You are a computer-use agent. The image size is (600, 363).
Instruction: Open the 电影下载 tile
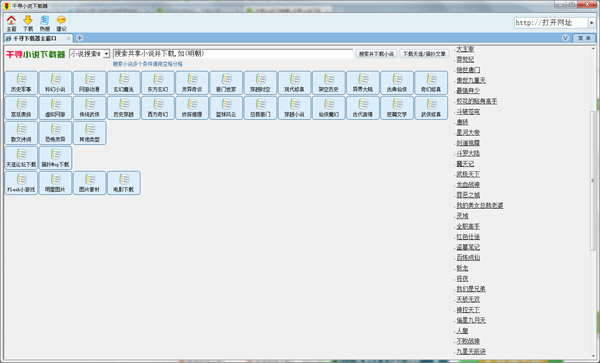click(124, 183)
